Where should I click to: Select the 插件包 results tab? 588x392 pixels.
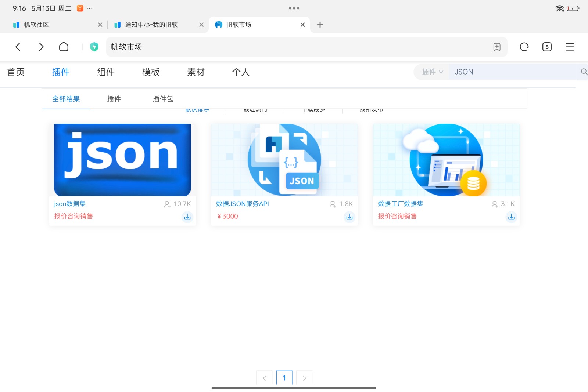163,99
